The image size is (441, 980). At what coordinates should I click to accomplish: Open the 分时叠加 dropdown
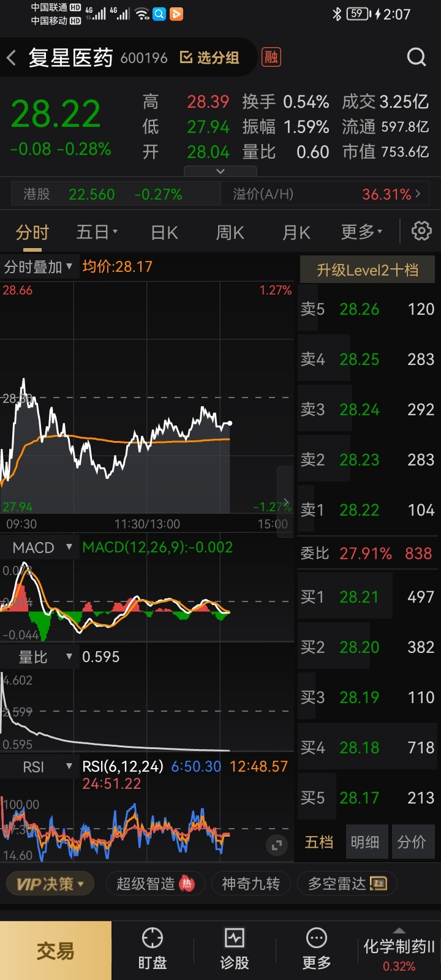tap(39, 267)
